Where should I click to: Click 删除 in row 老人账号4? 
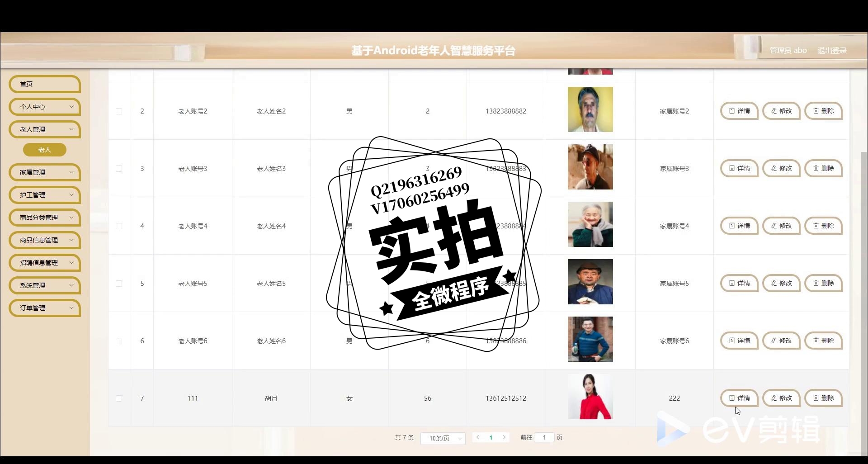pos(823,226)
